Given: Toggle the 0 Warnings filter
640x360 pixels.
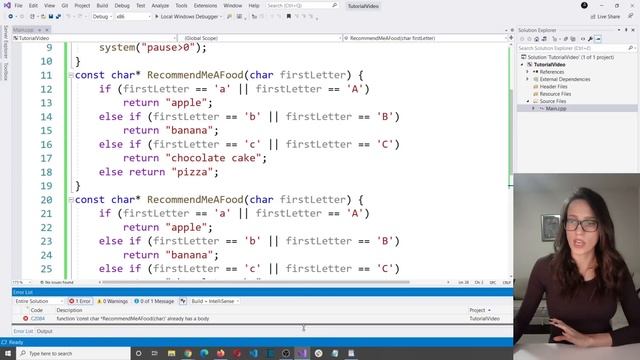Looking at the screenshot, I should pyautogui.click(x=112, y=301).
